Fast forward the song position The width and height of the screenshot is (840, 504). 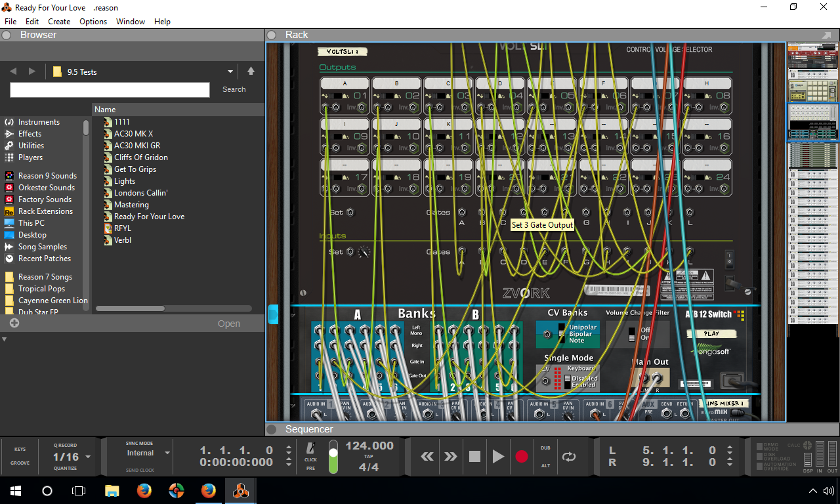[451, 457]
